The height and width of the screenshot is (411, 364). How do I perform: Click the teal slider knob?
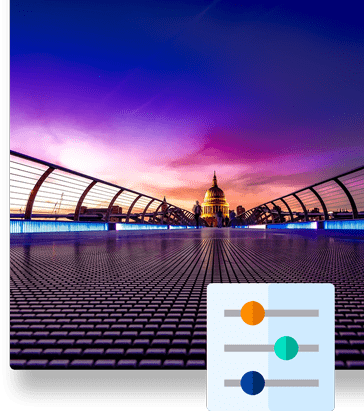(x=286, y=348)
